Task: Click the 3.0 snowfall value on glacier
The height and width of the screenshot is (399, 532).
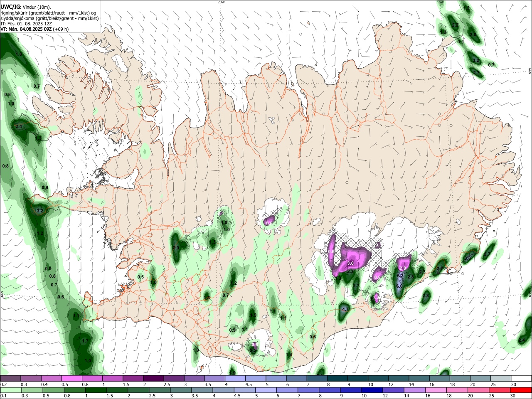Action: (350, 263)
